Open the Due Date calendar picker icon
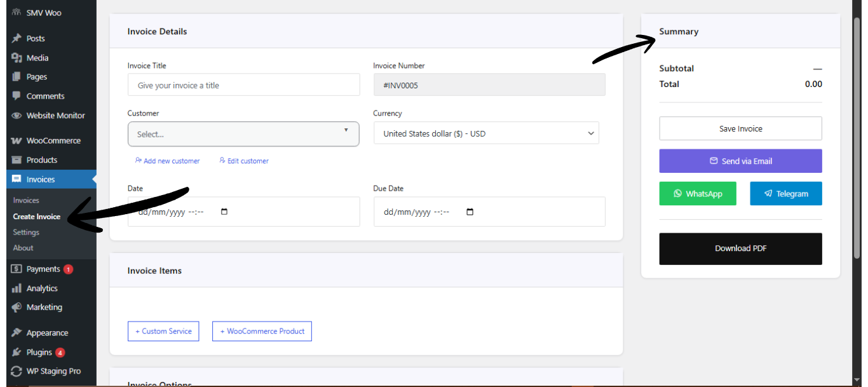The width and height of the screenshot is (868, 387). (x=470, y=212)
